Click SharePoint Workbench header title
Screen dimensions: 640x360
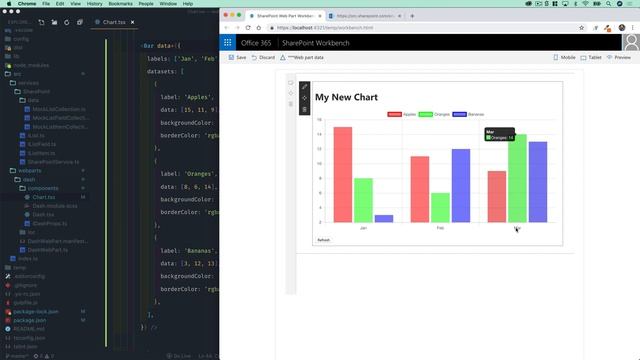(x=316, y=43)
